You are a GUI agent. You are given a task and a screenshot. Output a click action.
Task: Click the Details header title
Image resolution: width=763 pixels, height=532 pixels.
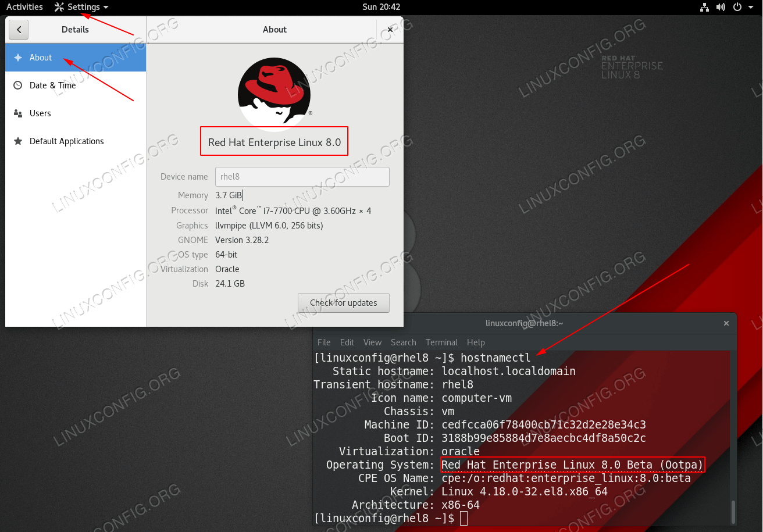(75, 30)
